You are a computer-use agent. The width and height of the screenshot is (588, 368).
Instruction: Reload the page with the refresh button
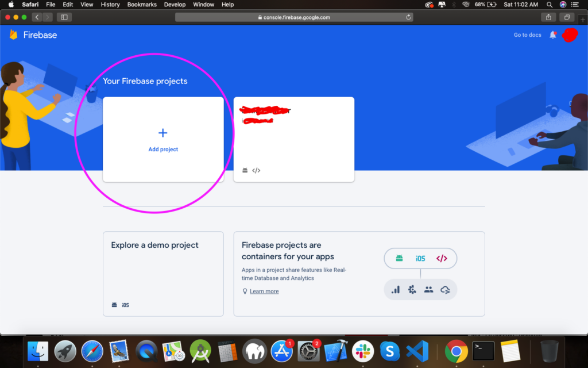408,17
